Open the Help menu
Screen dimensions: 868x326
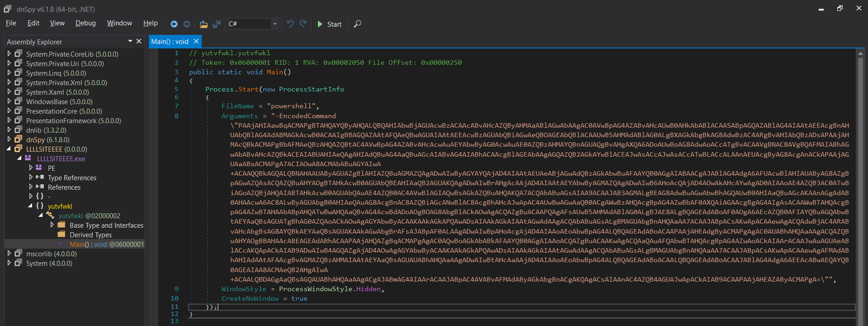(x=150, y=23)
